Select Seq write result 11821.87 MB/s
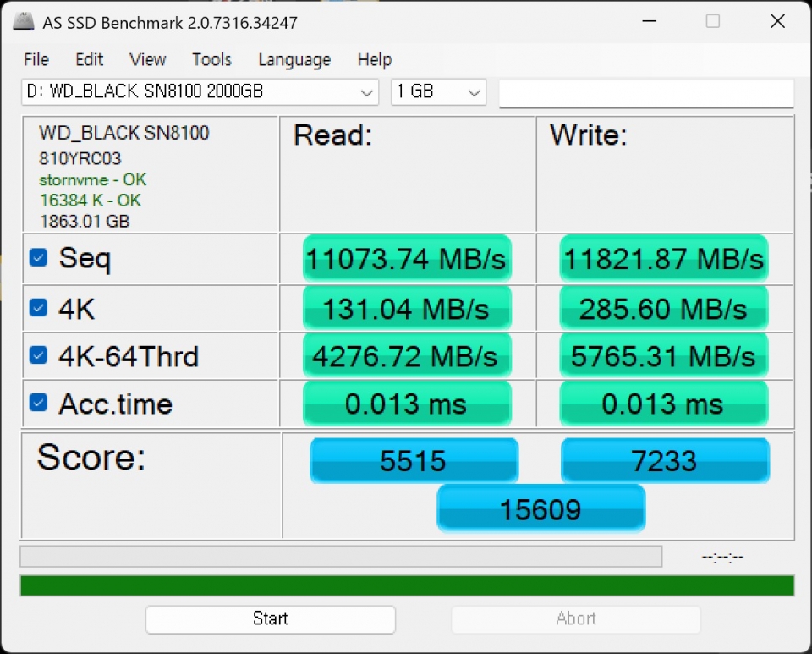812x654 pixels. pos(664,258)
